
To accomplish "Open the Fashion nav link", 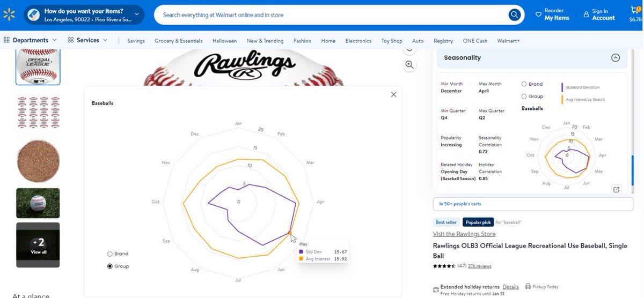I will click(302, 41).
